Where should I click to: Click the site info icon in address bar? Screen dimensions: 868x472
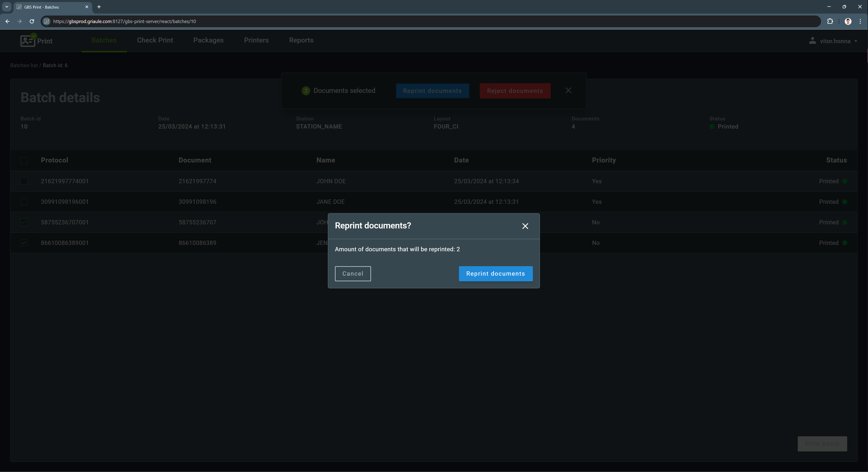[x=47, y=21]
